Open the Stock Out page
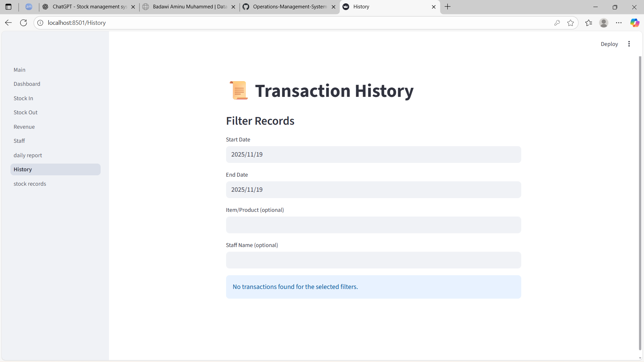 pos(25,112)
